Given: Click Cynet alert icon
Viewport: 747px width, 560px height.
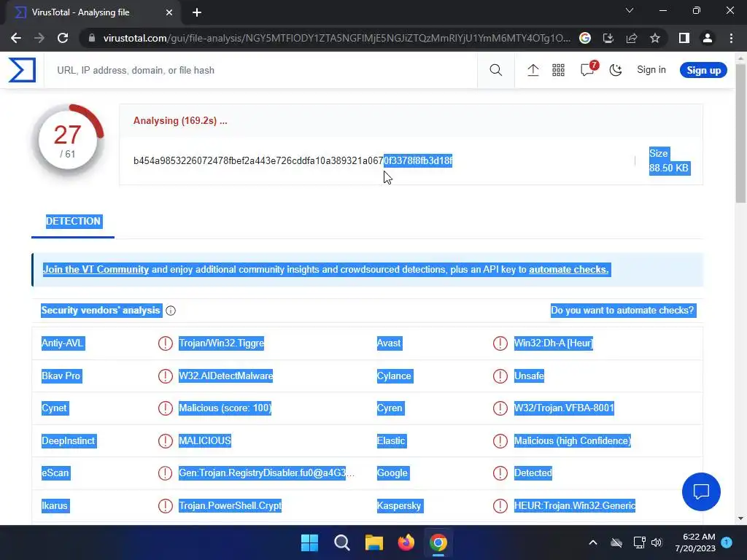Looking at the screenshot, I should tap(165, 408).
